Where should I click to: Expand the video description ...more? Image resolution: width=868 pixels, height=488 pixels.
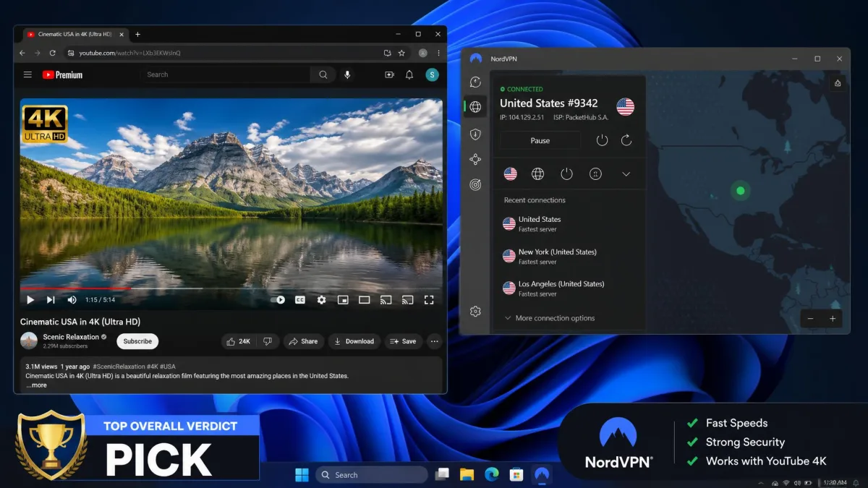point(36,385)
